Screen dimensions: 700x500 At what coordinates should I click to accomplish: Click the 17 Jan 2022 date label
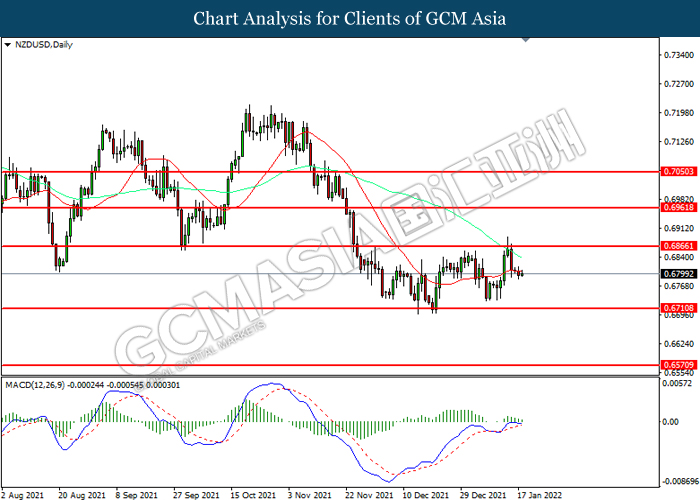point(539,495)
